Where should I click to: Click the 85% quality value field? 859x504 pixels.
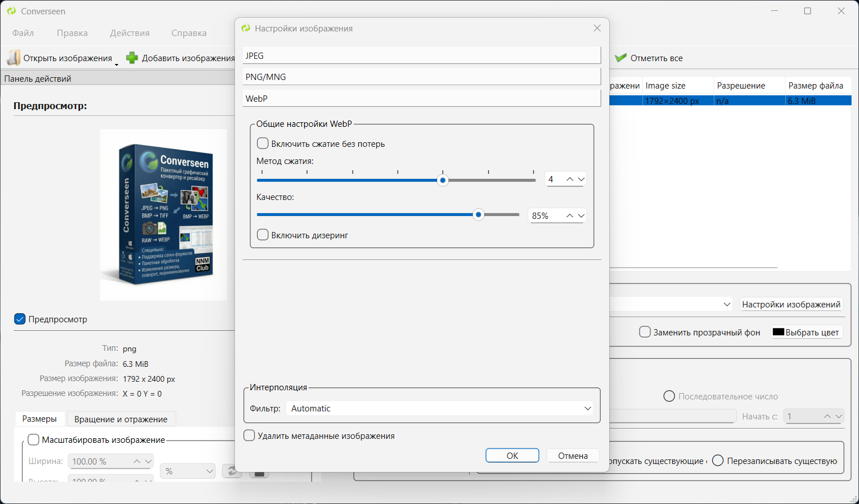(546, 215)
